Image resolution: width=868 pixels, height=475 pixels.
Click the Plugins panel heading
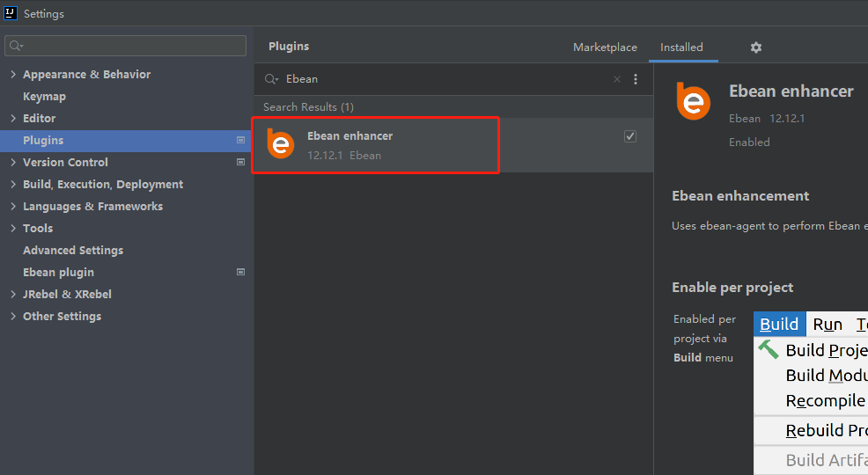coord(289,47)
